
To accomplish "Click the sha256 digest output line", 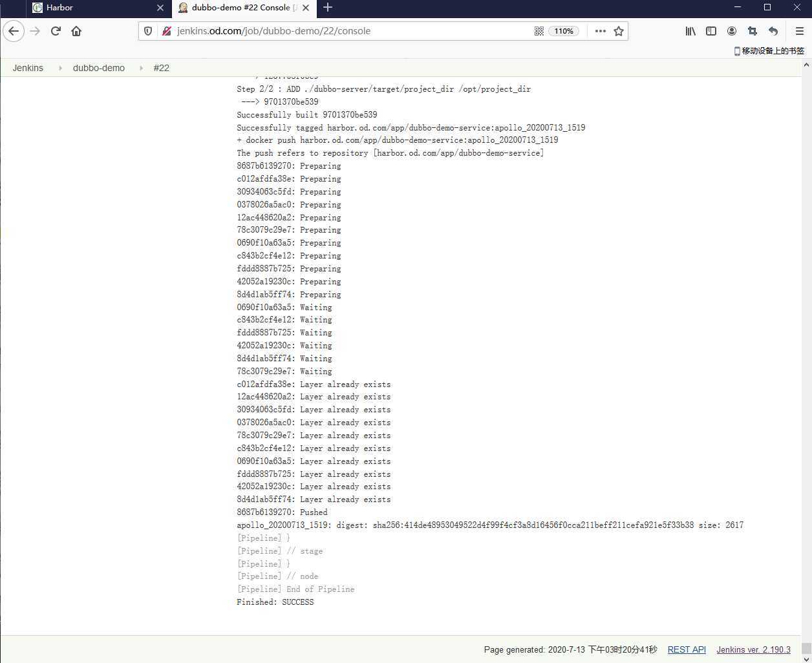I will pyautogui.click(x=490, y=525).
